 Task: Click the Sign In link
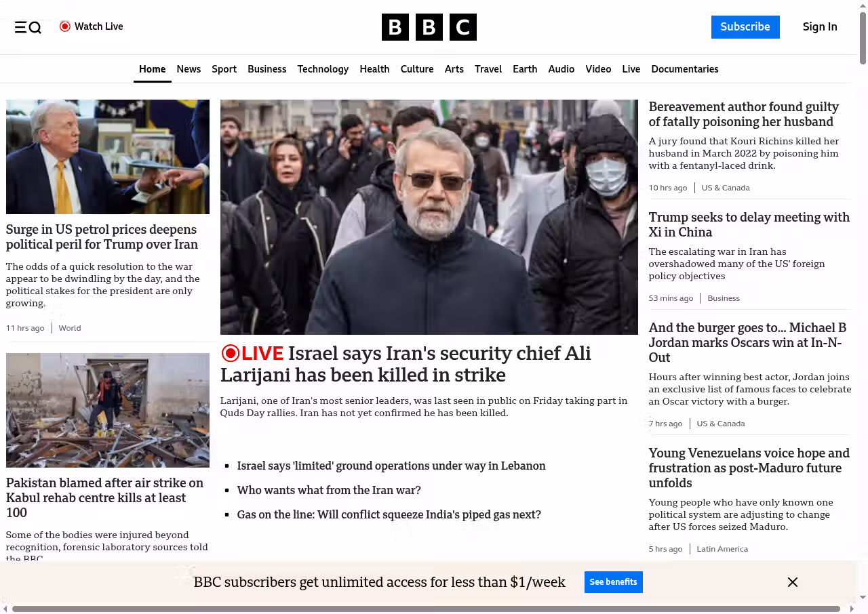click(x=819, y=27)
